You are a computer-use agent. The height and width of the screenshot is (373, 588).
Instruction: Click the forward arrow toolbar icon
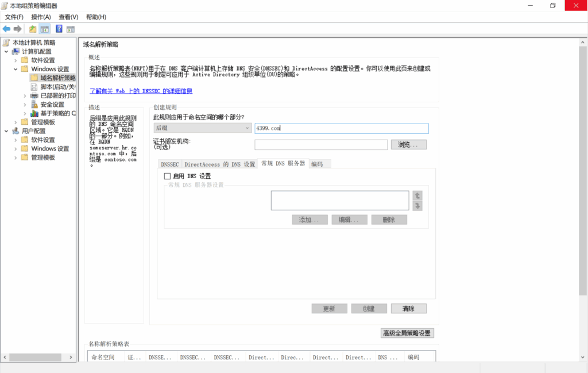click(x=17, y=29)
